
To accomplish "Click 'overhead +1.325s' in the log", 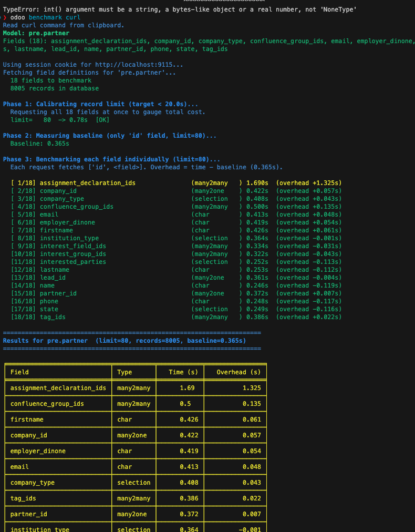I will click(x=309, y=183).
